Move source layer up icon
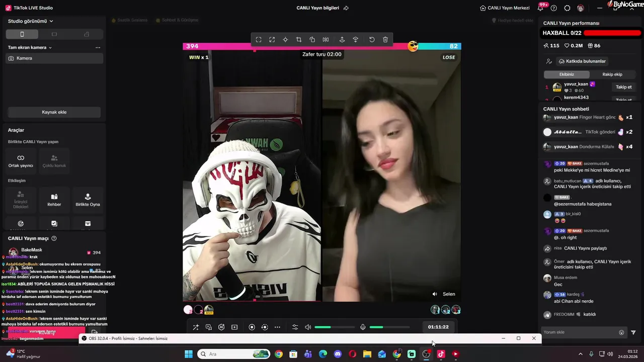The width and height of the screenshot is (644, 362). point(342,40)
